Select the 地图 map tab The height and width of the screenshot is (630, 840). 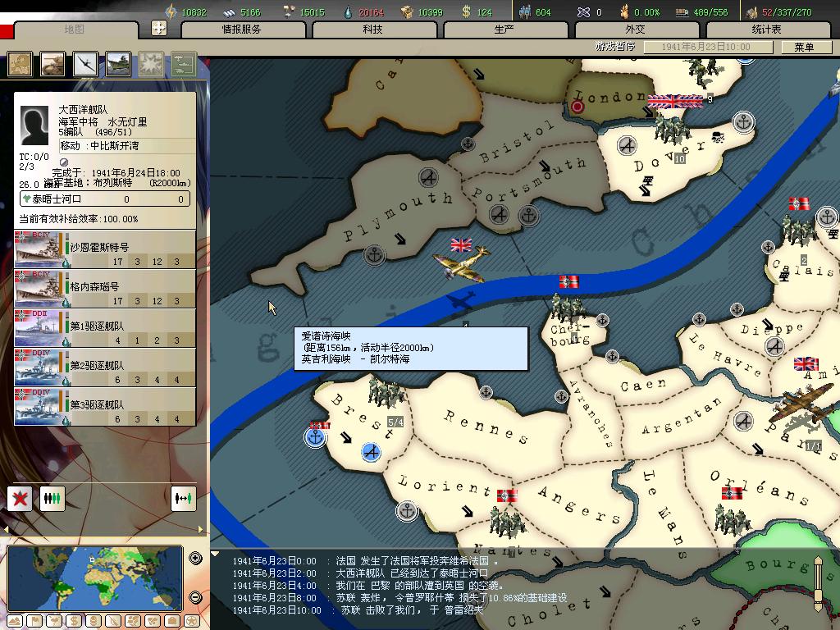[x=75, y=30]
